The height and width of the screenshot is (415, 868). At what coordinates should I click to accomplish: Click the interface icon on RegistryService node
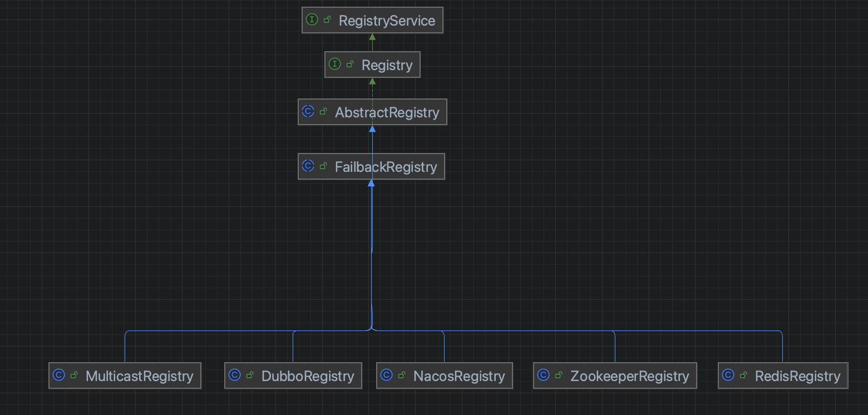pos(312,20)
